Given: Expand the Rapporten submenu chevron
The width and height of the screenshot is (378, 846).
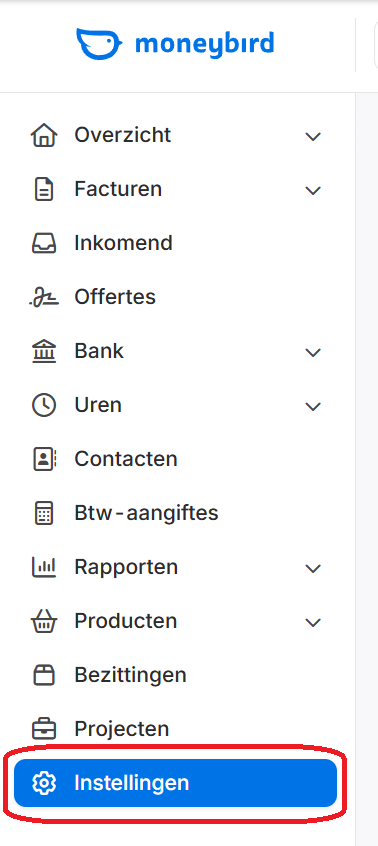Looking at the screenshot, I should (313, 568).
